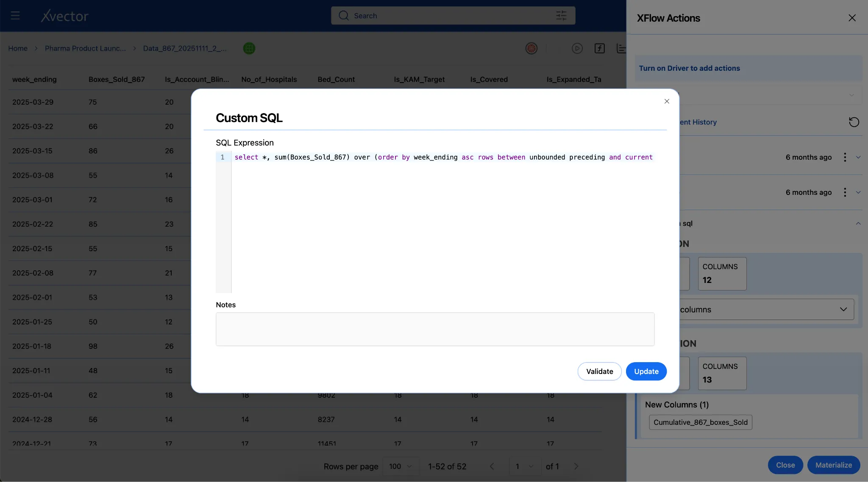
Task: Open the function formula icon
Action: click(600, 48)
